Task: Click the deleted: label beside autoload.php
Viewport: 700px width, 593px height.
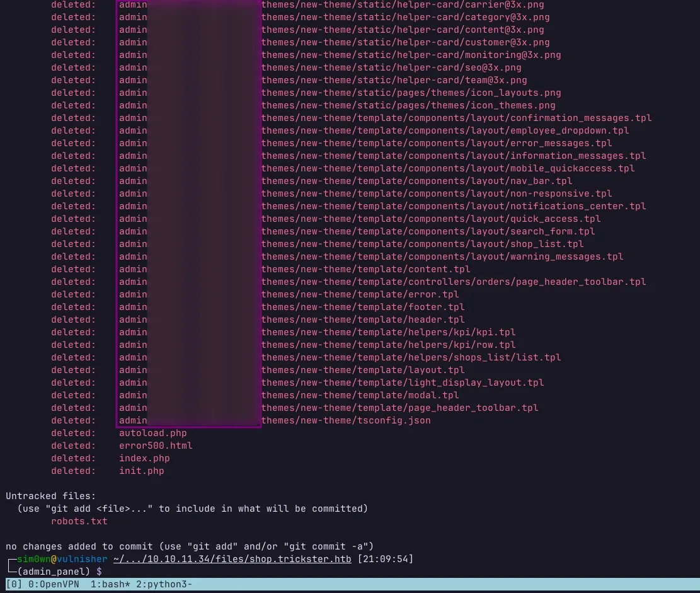Action: 73,433
